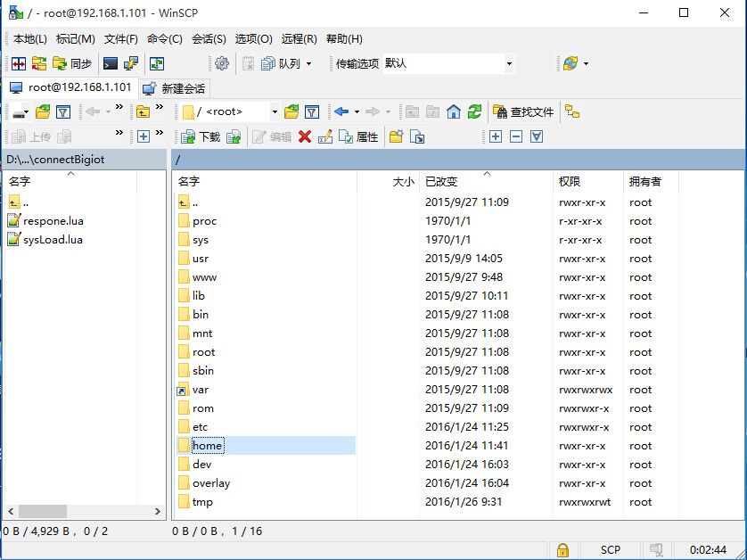747x560 pixels.
Task: Sort remote list by 权限 column header
Action: 587,182
